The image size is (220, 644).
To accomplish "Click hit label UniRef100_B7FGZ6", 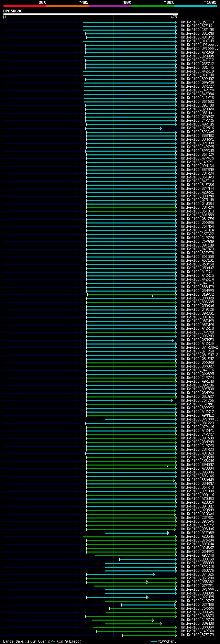I will pyautogui.click(x=197, y=575).
